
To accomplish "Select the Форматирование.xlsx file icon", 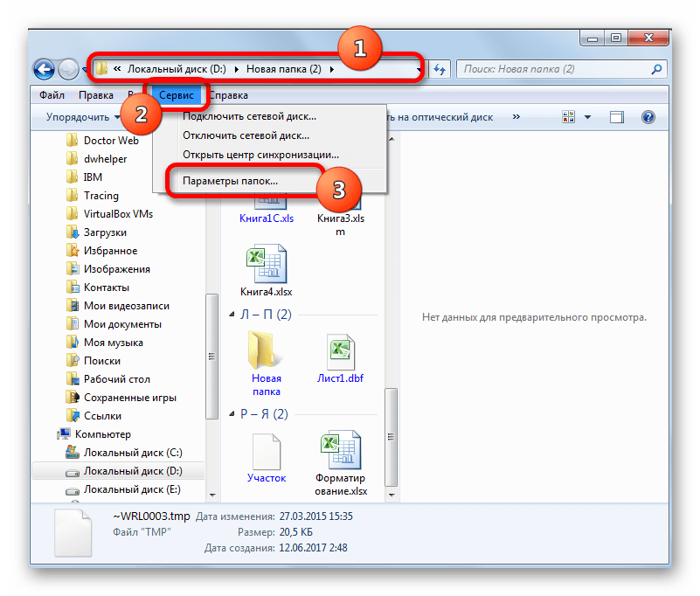I will tap(341, 449).
